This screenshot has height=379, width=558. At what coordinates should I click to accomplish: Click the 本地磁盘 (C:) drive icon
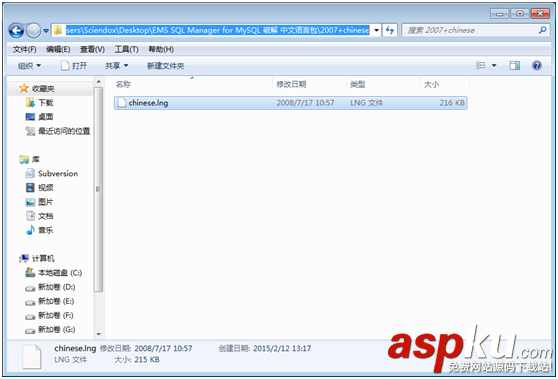(30, 273)
